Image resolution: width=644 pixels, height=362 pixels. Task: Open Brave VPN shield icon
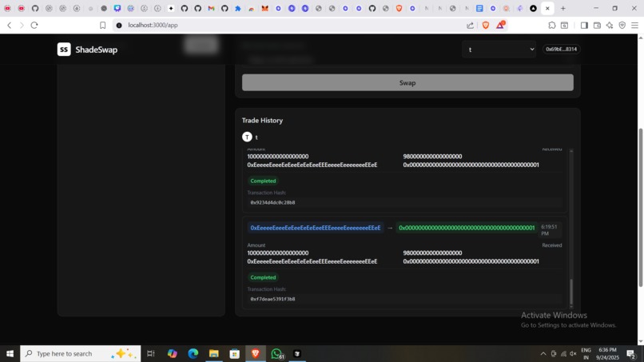pyautogui.click(x=622, y=25)
